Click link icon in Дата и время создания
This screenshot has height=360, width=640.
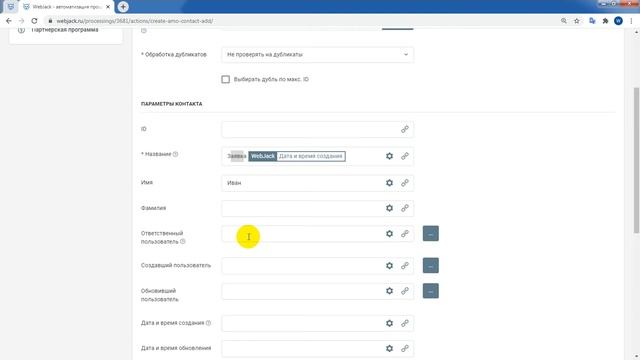(x=404, y=323)
